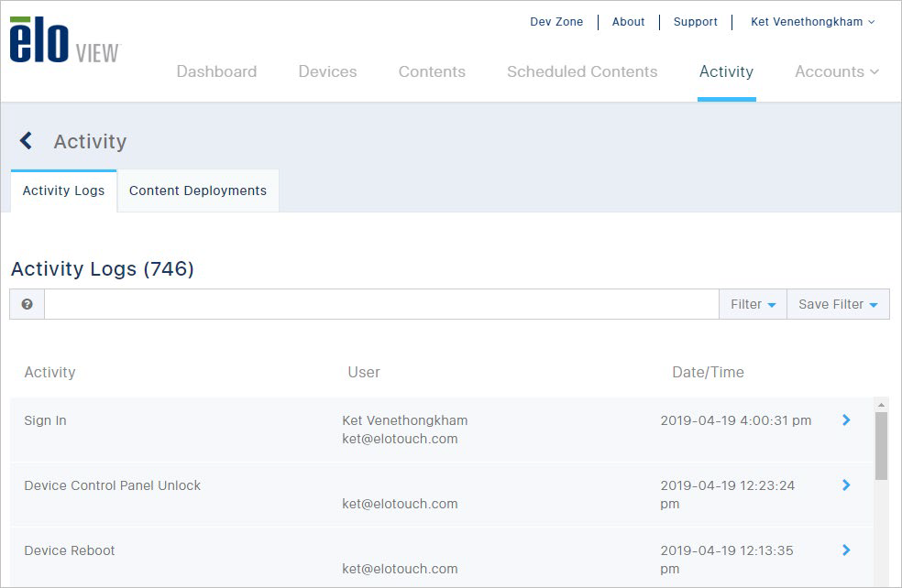Click the help question mark icon
Image resolution: width=902 pixels, height=588 pixels.
click(x=27, y=304)
